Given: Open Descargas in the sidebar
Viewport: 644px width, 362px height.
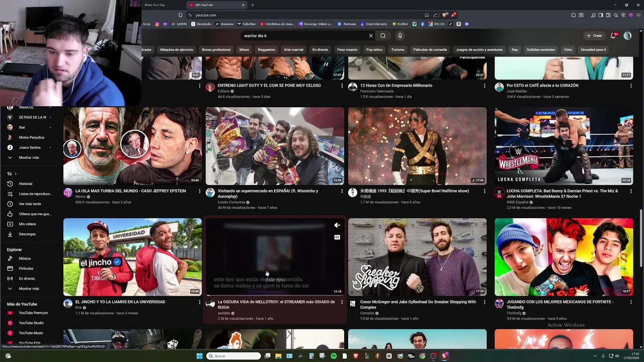Looking at the screenshot, I should pyautogui.click(x=29, y=234).
